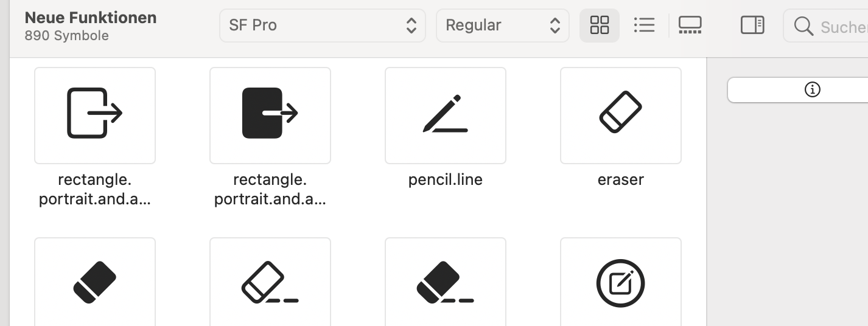The height and width of the screenshot is (326, 868).
Task: Switch to grid view
Action: pyautogui.click(x=600, y=25)
